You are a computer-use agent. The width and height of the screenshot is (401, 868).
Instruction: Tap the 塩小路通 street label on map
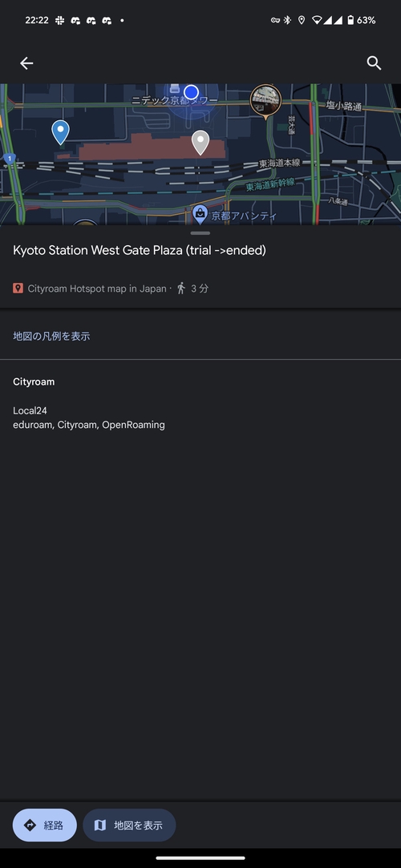click(343, 106)
